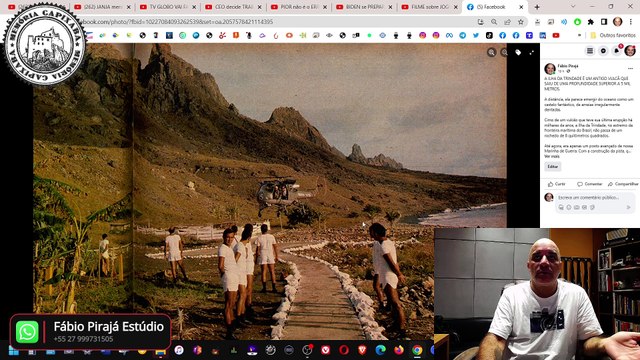Open the post options three-dot menu
Image resolution: width=640 pixels, height=360 pixels.
tap(631, 68)
